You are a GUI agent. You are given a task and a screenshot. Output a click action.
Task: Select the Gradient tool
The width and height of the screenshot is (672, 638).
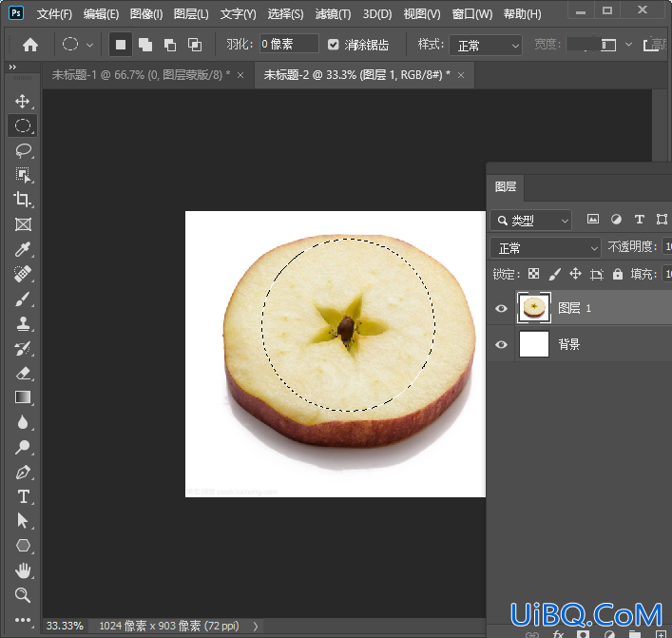coord(23,397)
